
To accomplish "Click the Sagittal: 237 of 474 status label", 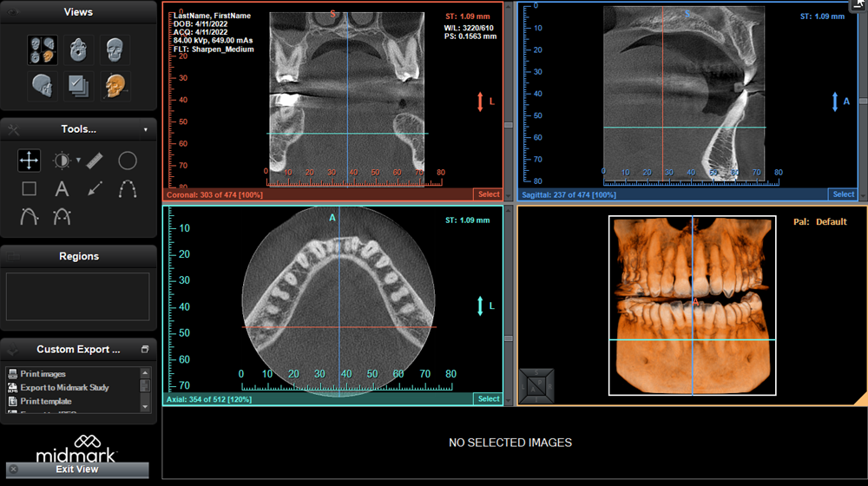I will click(x=569, y=195).
